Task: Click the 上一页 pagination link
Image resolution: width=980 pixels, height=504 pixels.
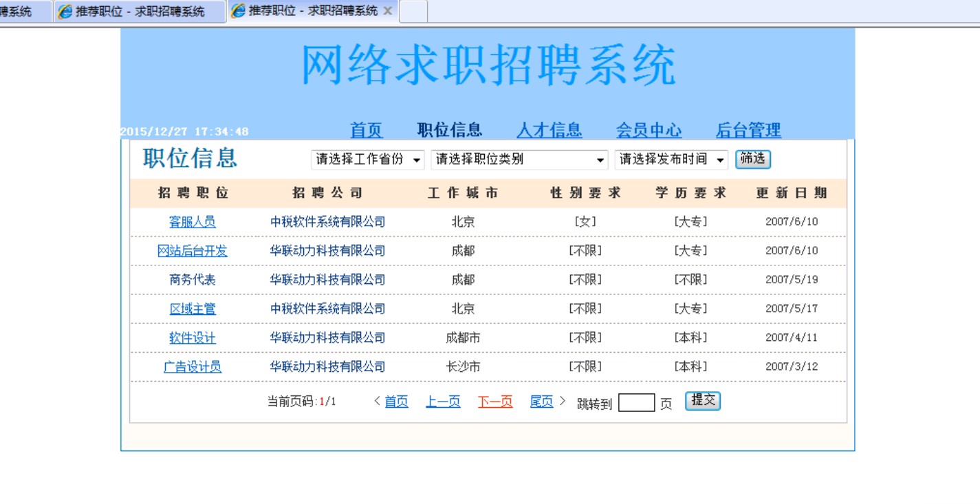Action: [x=443, y=402]
